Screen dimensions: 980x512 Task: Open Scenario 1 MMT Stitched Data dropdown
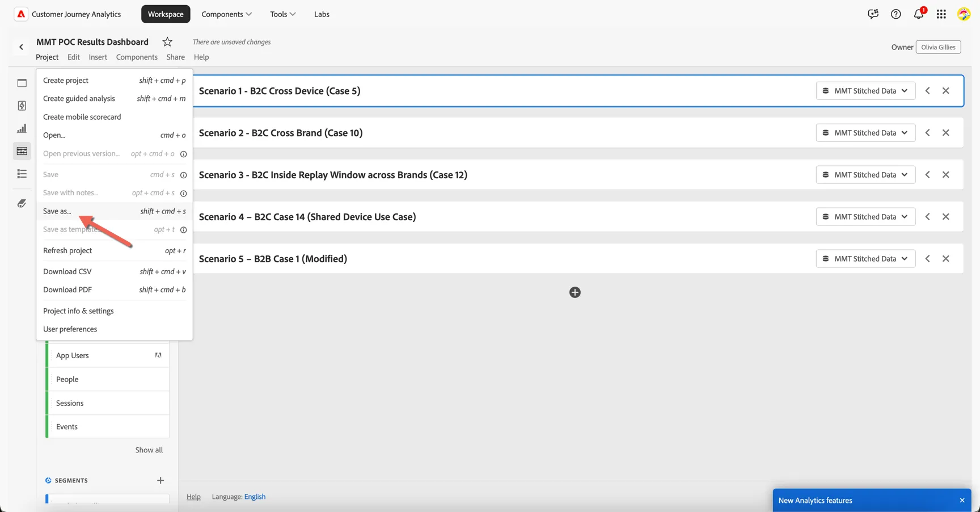coord(865,91)
